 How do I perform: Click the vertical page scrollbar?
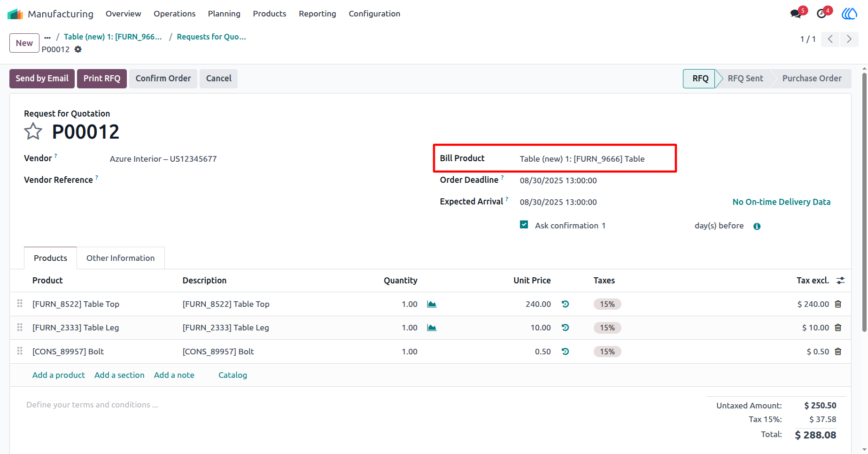coord(864,202)
